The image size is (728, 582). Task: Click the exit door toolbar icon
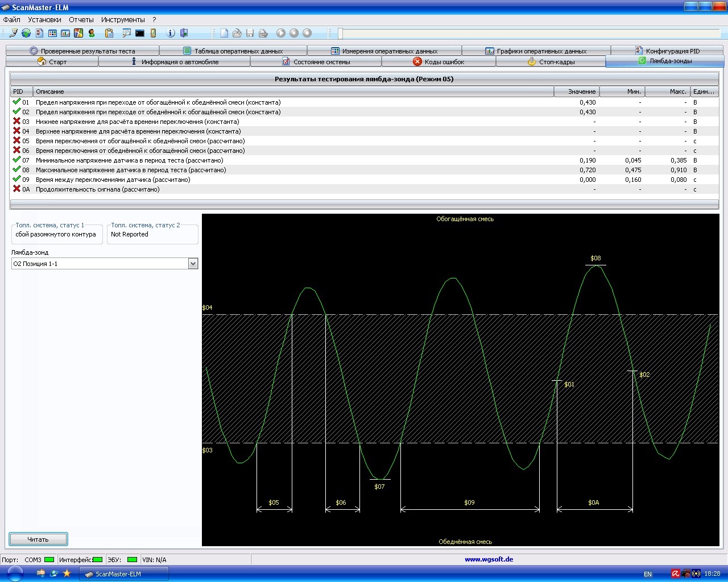(x=184, y=34)
